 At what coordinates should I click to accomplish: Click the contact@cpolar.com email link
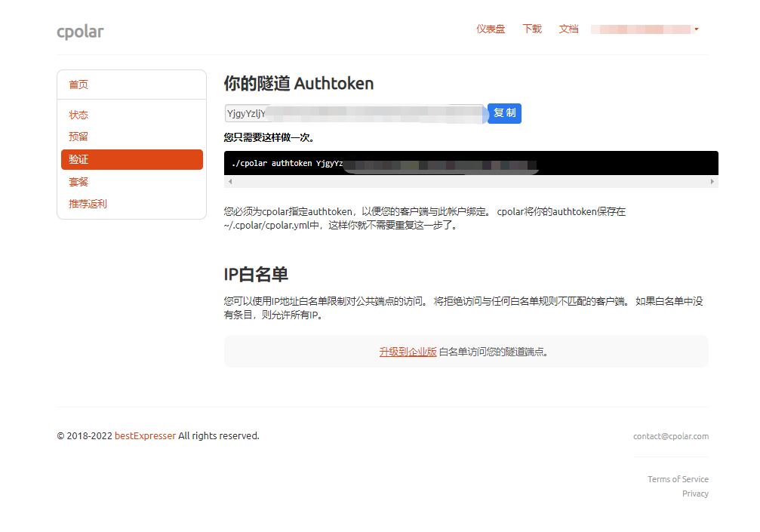(x=671, y=436)
